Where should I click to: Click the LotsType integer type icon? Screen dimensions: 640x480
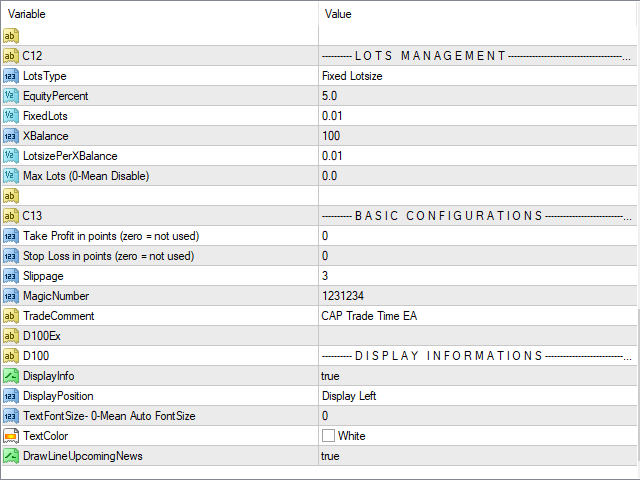(11, 76)
